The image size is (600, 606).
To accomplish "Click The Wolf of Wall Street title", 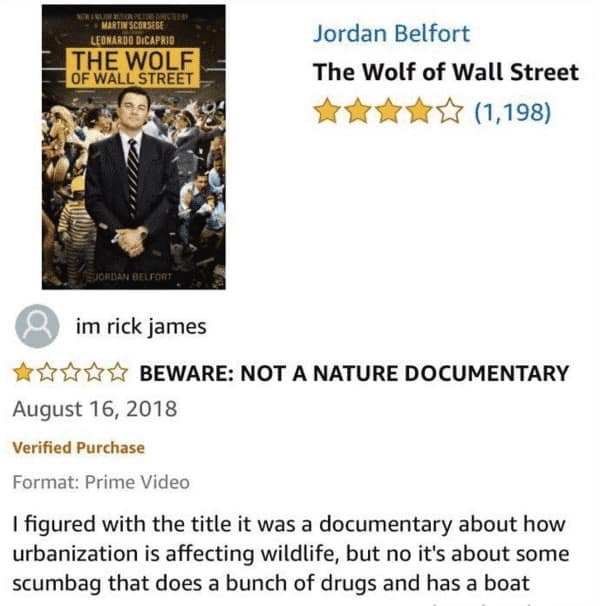I will pyautogui.click(x=446, y=72).
